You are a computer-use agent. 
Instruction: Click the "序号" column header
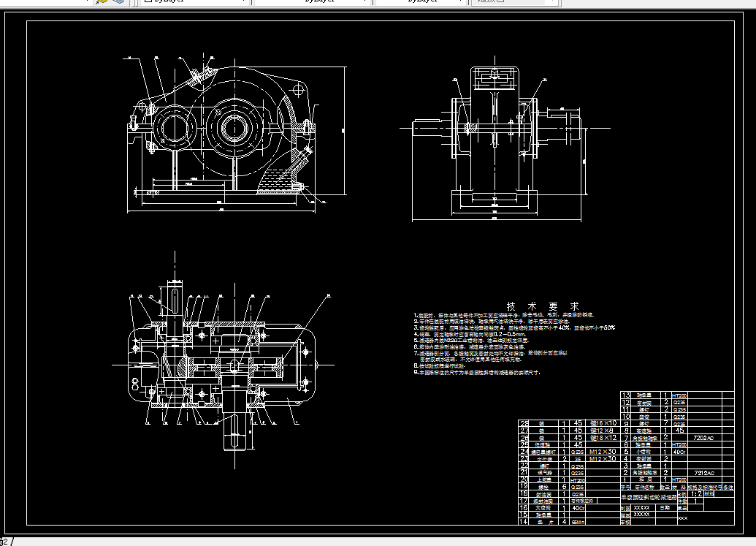pyautogui.click(x=625, y=487)
